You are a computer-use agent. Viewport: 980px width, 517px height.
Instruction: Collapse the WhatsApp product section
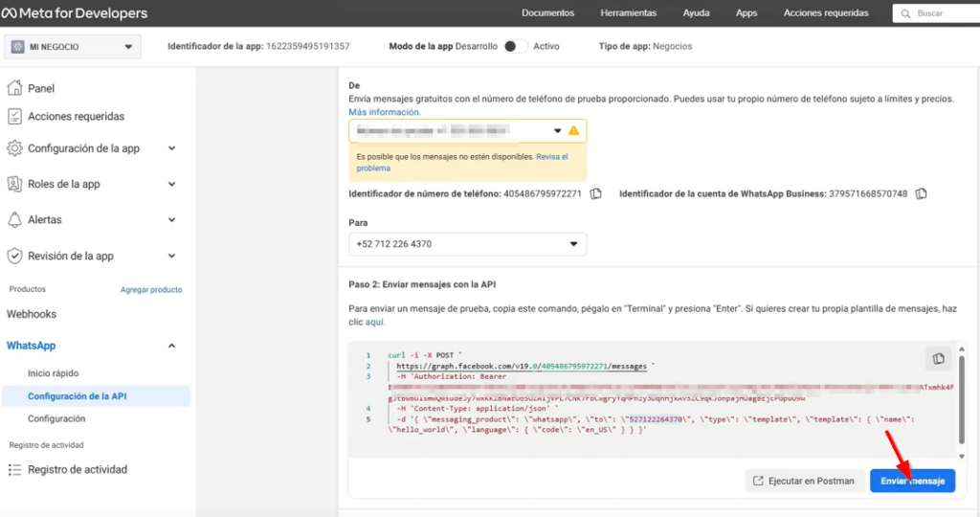[x=172, y=346]
